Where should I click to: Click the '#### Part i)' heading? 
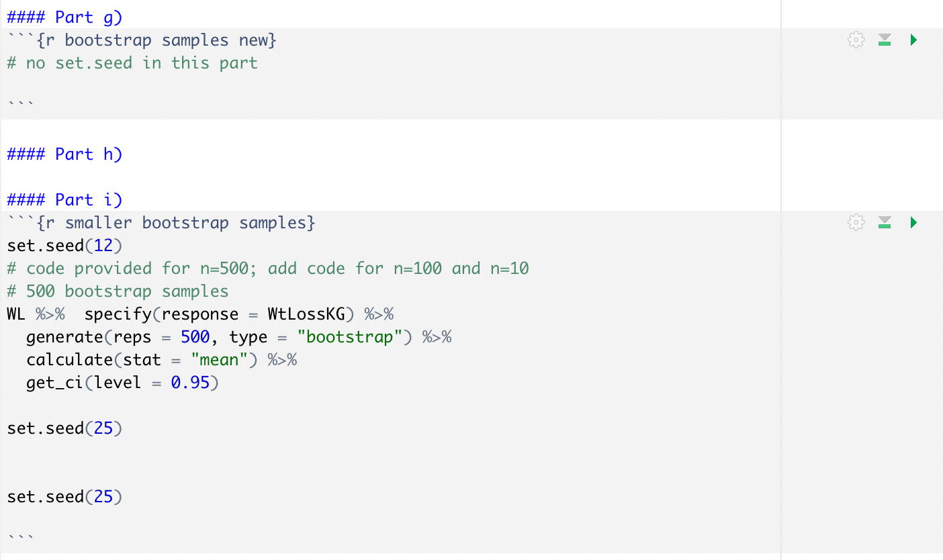coord(64,200)
